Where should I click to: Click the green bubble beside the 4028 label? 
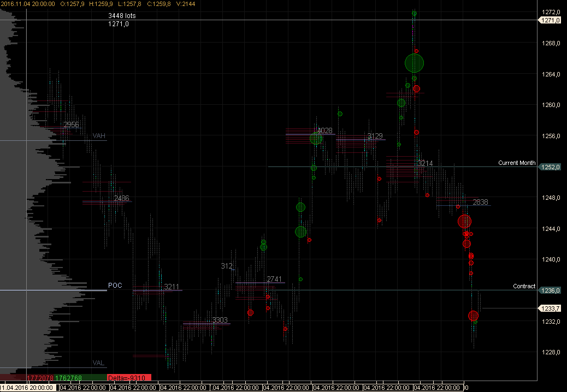(x=316, y=138)
